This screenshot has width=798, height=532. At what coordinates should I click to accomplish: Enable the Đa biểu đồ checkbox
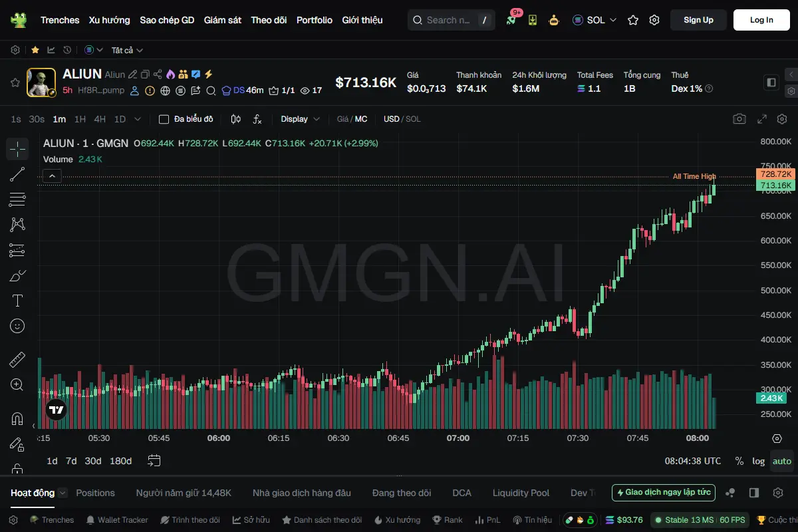[x=164, y=119]
